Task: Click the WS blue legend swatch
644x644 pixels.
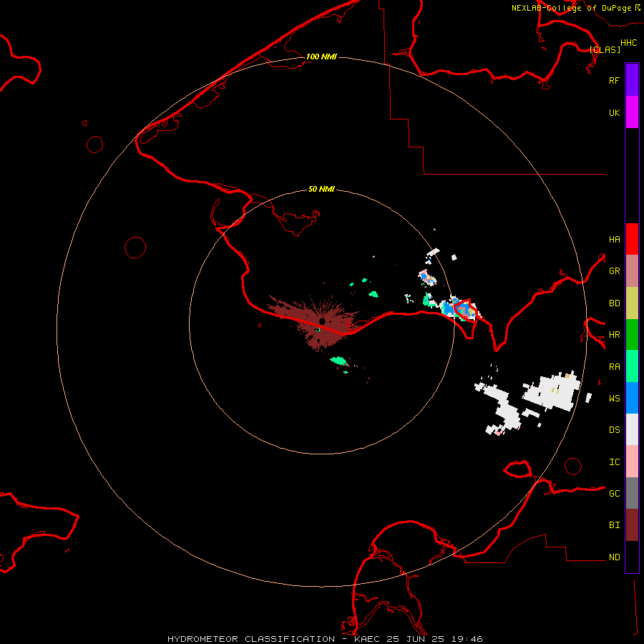Action: click(632, 398)
